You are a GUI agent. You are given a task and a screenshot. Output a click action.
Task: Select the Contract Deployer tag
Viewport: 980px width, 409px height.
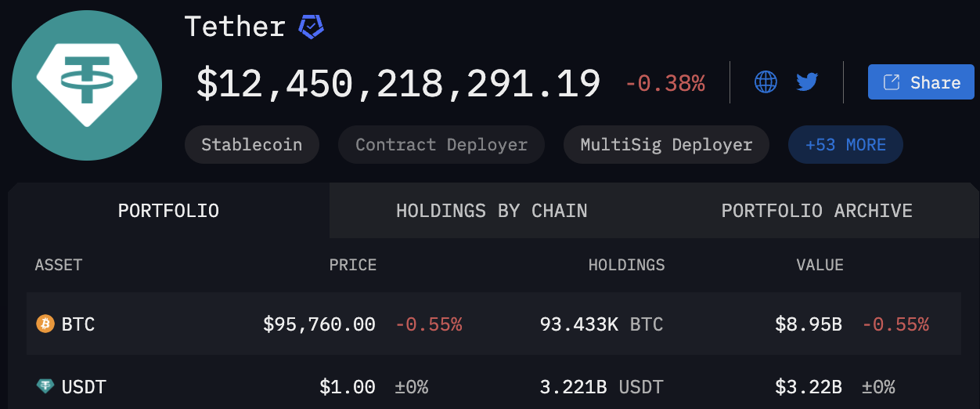pyautogui.click(x=441, y=145)
